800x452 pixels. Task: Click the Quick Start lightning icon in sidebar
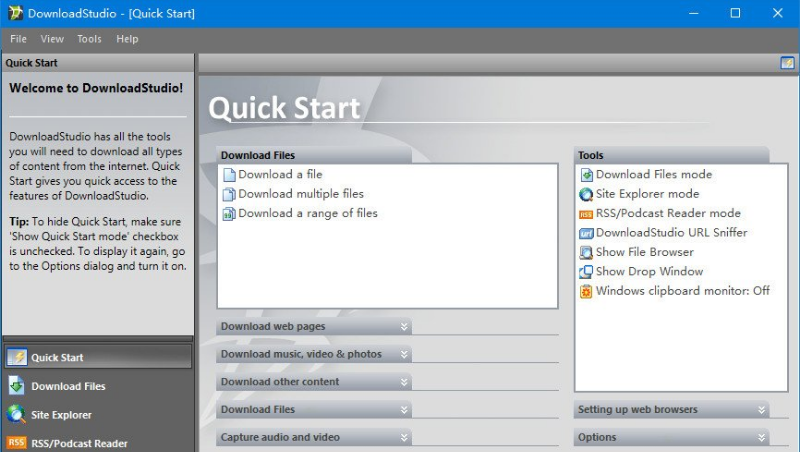[x=17, y=357]
